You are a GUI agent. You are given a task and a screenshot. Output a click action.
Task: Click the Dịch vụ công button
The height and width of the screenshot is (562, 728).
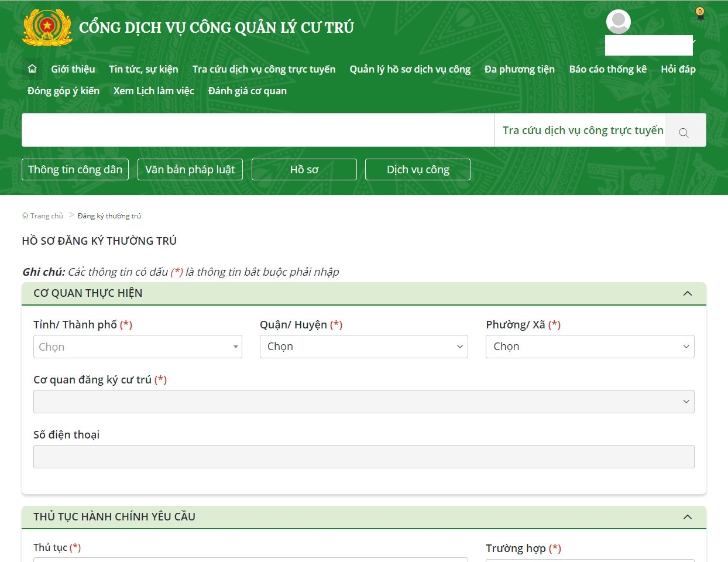pyautogui.click(x=417, y=169)
